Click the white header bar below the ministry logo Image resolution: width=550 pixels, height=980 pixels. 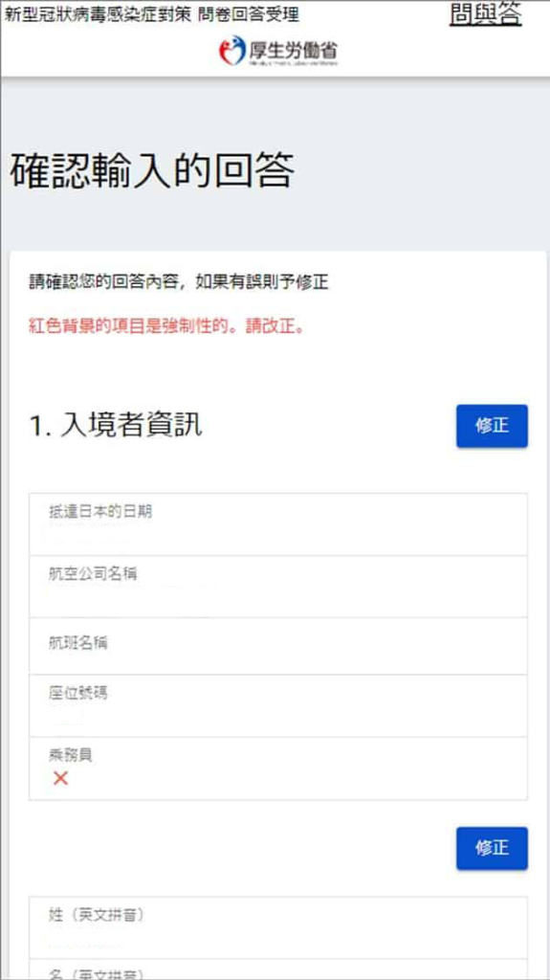pyautogui.click(x=275, y=71)
